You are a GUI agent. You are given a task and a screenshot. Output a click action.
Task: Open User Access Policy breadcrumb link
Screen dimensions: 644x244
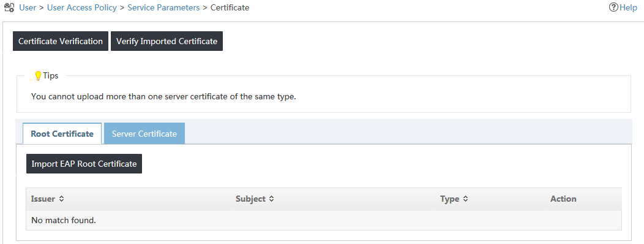[x=82, y=7]
